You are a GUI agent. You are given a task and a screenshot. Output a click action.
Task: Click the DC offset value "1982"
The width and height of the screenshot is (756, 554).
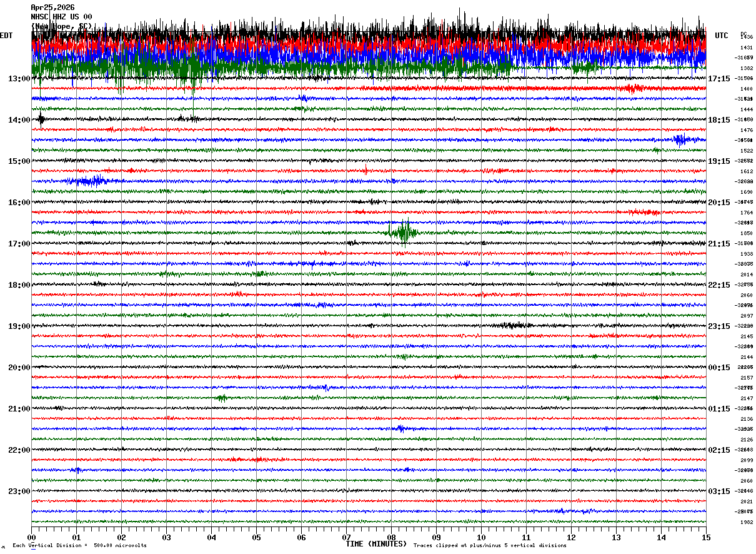point(746,522)
